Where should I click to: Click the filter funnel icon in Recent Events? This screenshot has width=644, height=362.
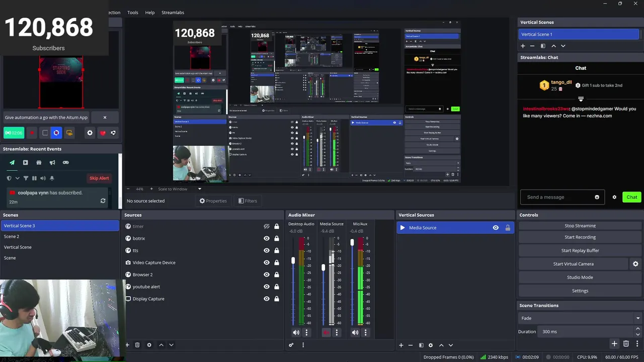(26, 178)
